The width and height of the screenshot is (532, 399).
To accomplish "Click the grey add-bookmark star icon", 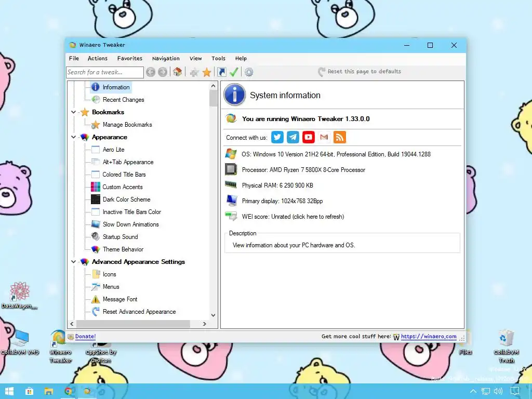I will (x=194, y=72).
